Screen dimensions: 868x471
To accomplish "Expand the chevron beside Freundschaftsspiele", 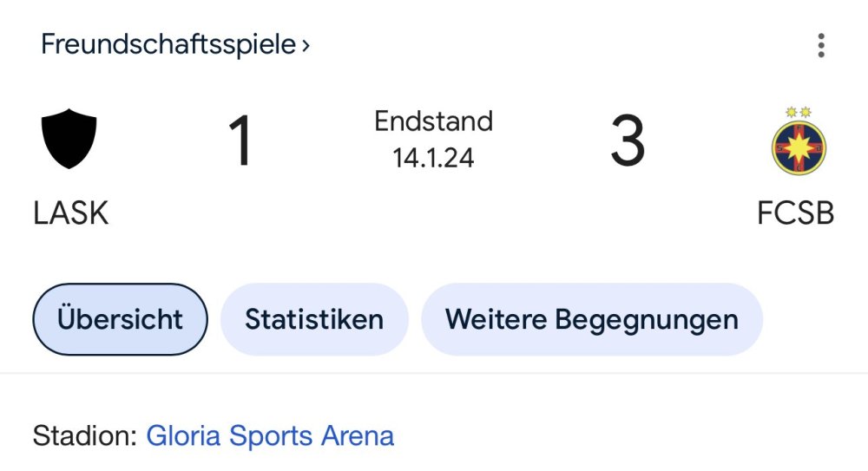I will coord(306,45).
